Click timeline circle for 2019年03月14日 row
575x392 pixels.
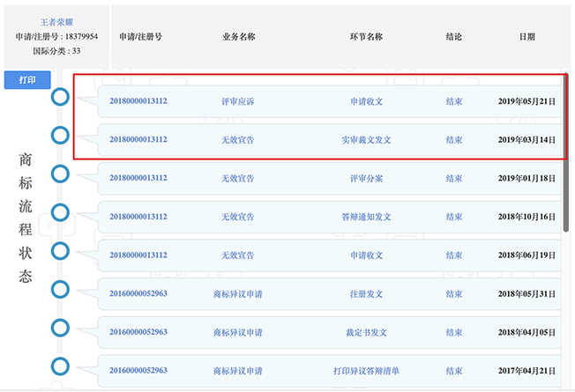point(60,135)
